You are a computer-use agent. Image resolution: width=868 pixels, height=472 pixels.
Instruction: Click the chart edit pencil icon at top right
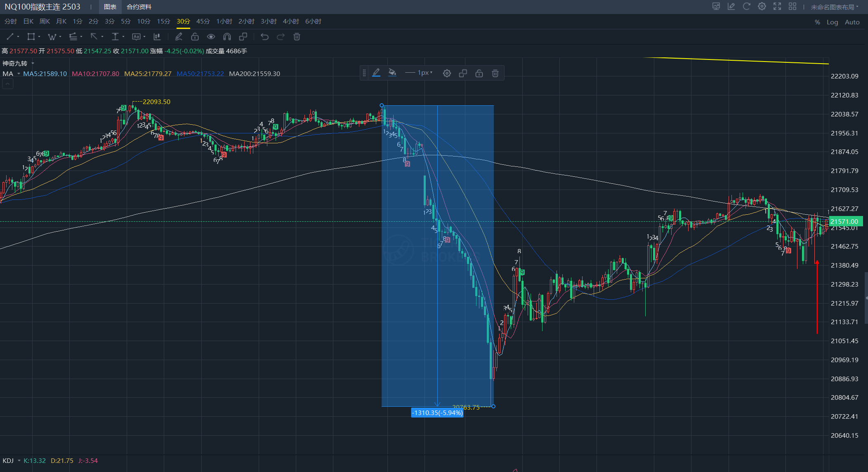tap(731, 6)
